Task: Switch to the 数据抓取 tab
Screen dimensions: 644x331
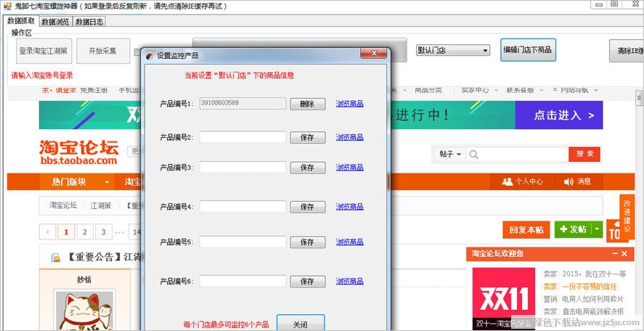Action: pyautogui.click(x=21, y=21)
